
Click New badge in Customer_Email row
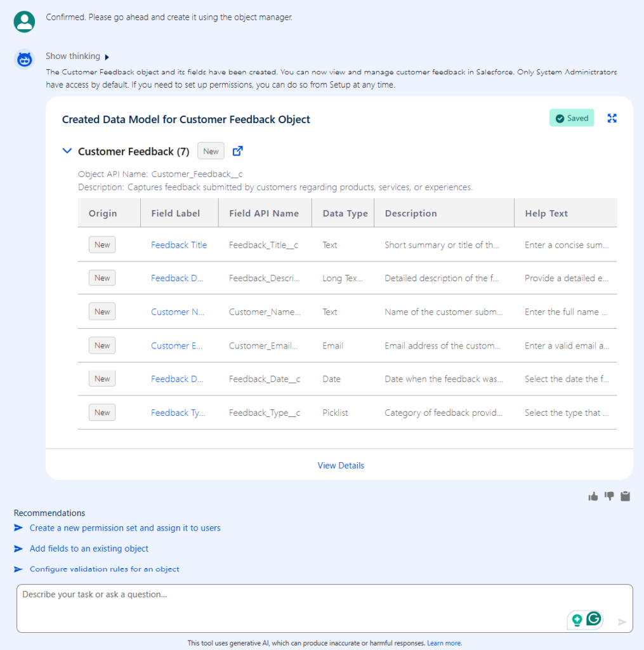(x=102, y=345)
